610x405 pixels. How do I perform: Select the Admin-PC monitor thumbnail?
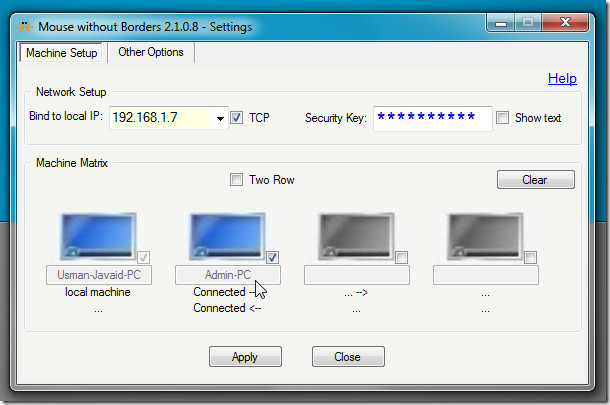tap(228, 236)
